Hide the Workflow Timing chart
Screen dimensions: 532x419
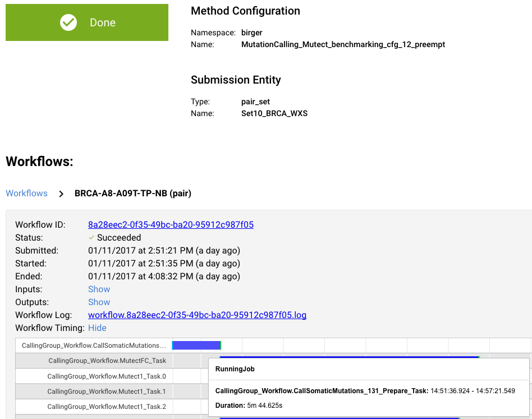(x=97, y=328)
